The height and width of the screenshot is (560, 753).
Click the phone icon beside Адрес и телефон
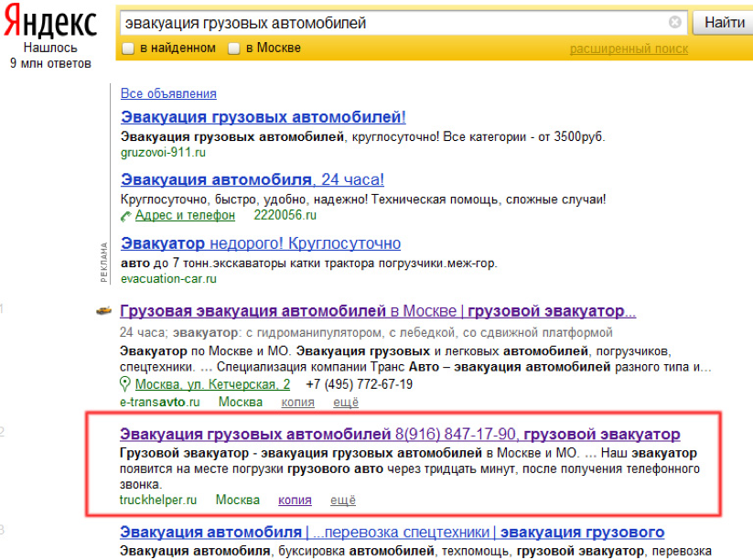click(126, 216)
